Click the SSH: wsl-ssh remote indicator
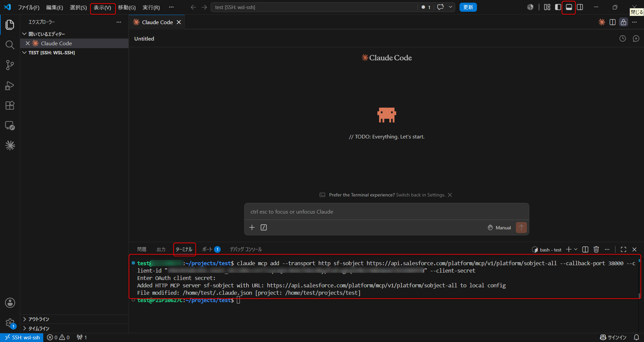The width and height of the screenshot is (644, 342). 22,337
